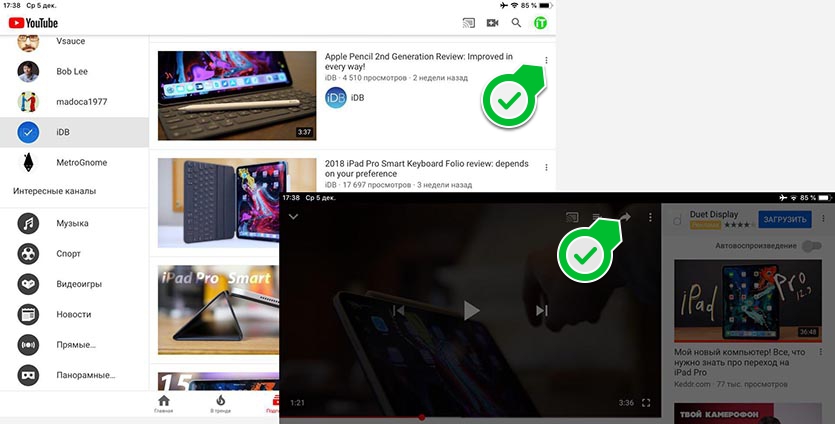Image resolution: width=835 pixels, height=424 pixels.
Task: Select the MetroGnome channel
Action: coord(75,162)
